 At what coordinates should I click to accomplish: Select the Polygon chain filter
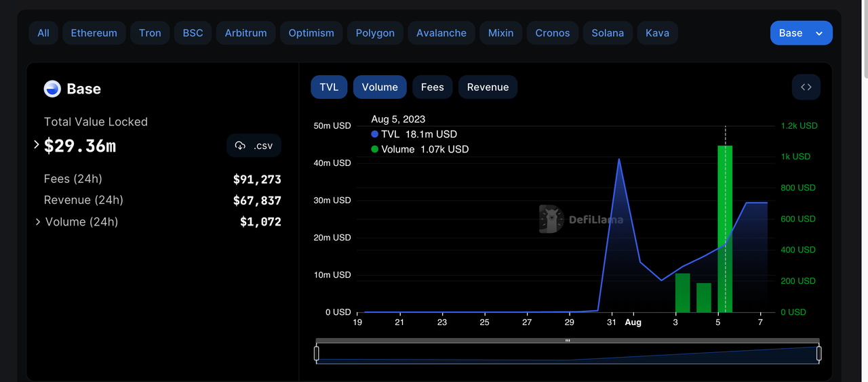point(375,33)
